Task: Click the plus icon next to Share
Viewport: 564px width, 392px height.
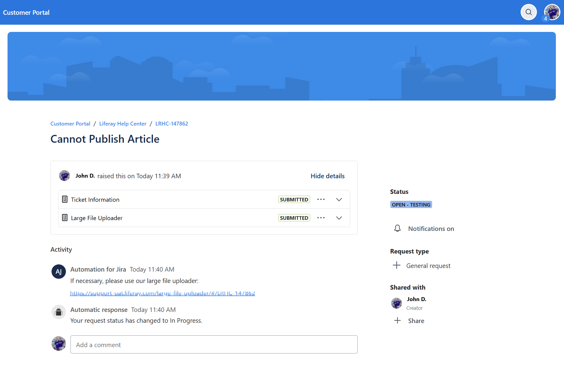Action: [397, 320]
